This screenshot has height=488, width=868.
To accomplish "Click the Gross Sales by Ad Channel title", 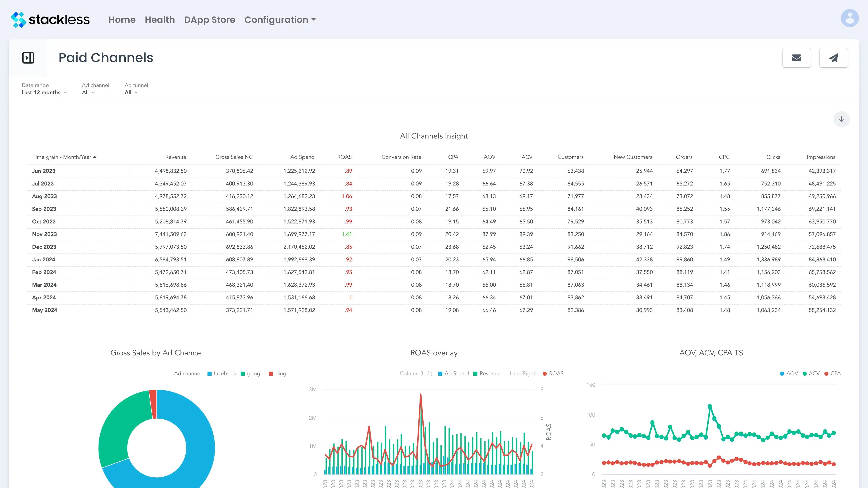I will (x=157, y=353).
